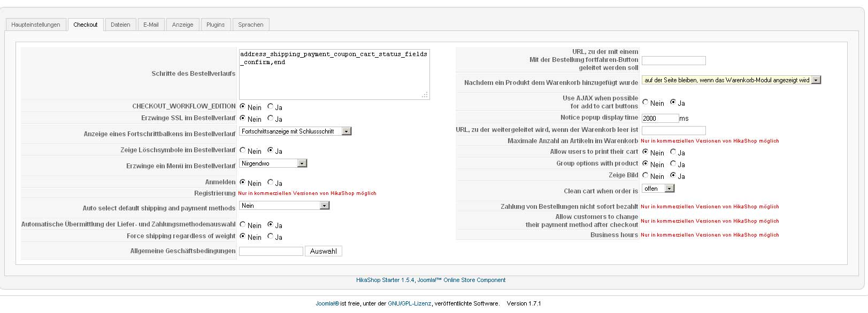Select Ja for Anmelden option
Viewport: 868px width, 313px height.
click(x=271, y=183)
